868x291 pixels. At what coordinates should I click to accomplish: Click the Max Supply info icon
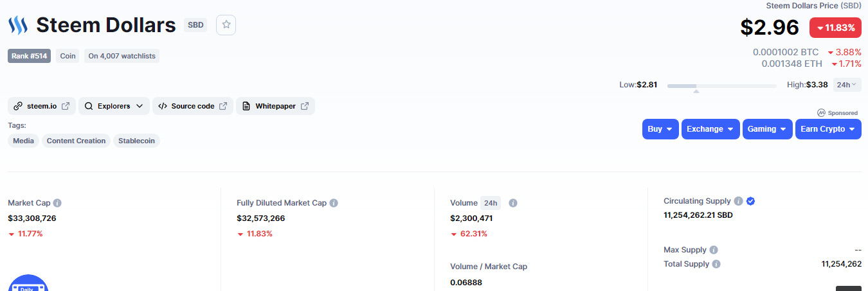click(x=714, y=250)
